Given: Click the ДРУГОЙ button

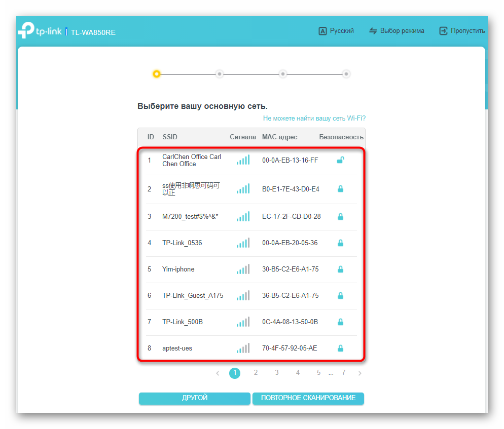Looking at the screenshot, I should pyautogui.click(x=195, y=398).
